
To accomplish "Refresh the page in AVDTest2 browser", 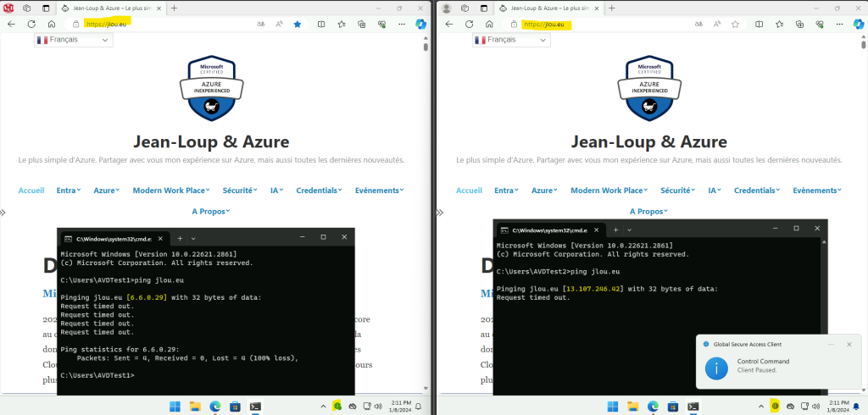I will click(470, 24).
